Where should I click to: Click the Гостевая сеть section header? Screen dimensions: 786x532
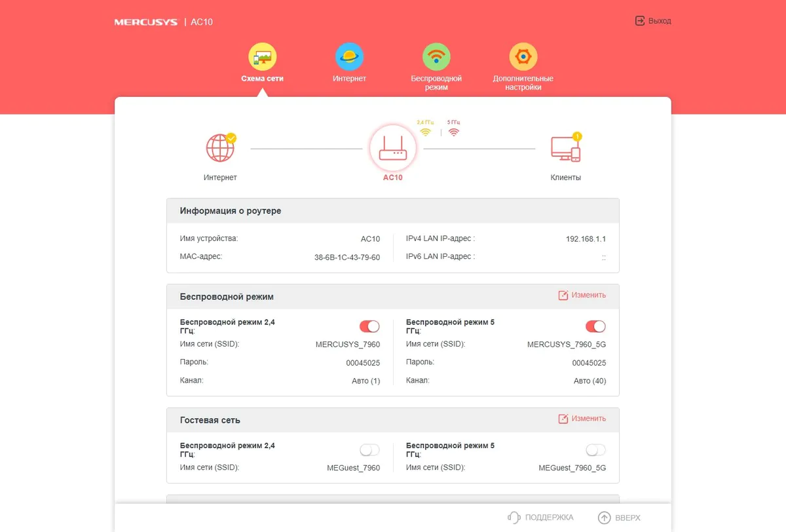click(393, 419)
